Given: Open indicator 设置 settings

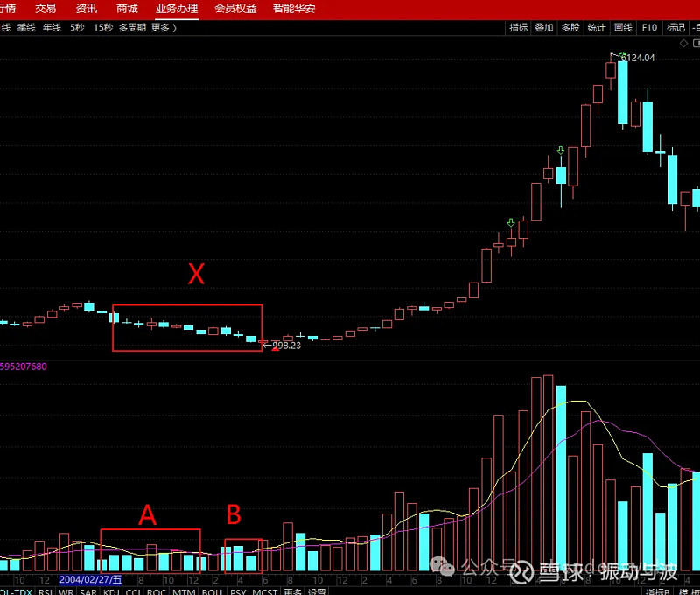Looking at the screenshot, I should pos(317,591).
